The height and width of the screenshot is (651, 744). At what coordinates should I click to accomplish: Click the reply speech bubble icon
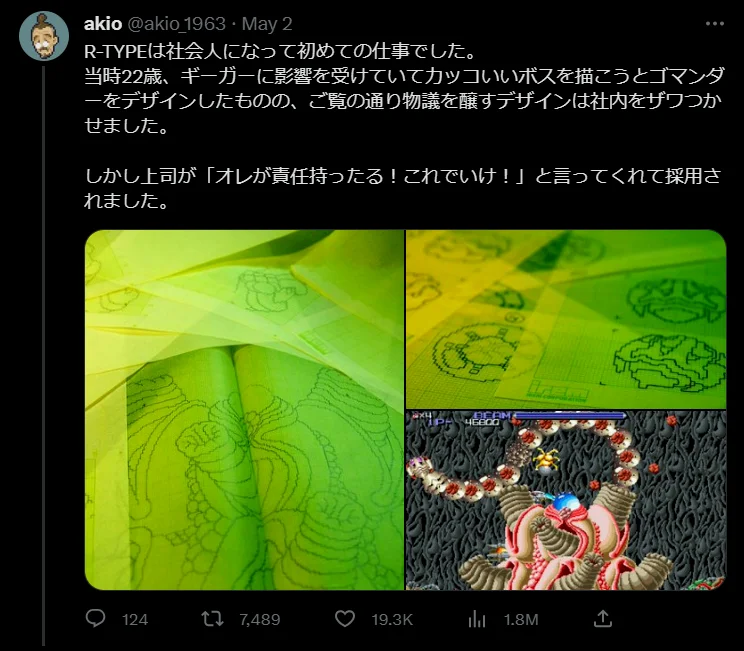95,619
